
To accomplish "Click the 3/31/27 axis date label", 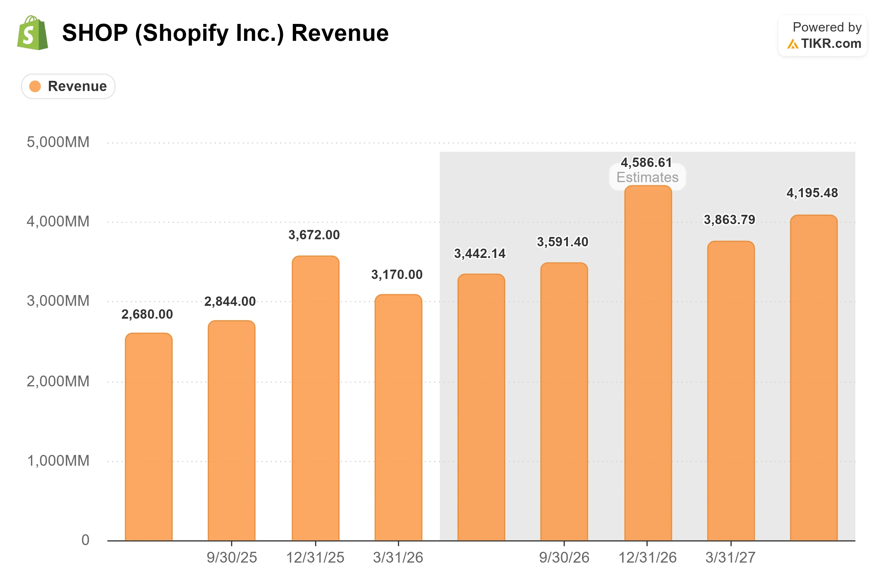I will click(731, 558).
